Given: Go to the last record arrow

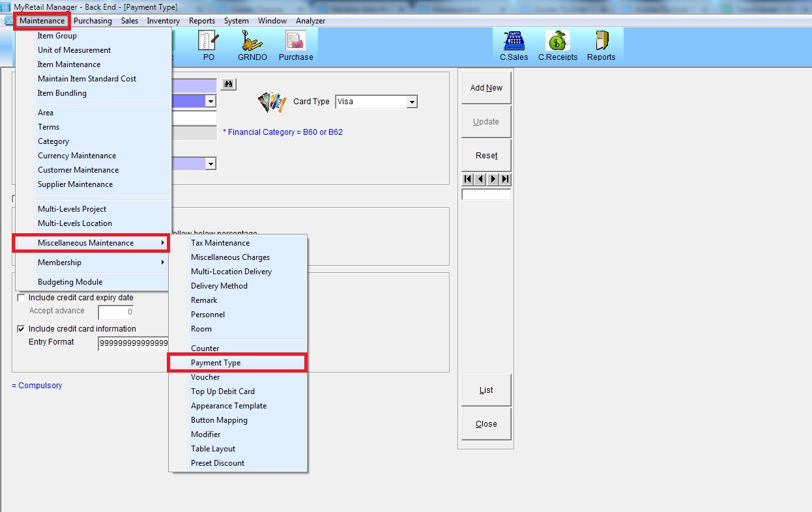Looking at the screenshot, I should coord(505,179).
